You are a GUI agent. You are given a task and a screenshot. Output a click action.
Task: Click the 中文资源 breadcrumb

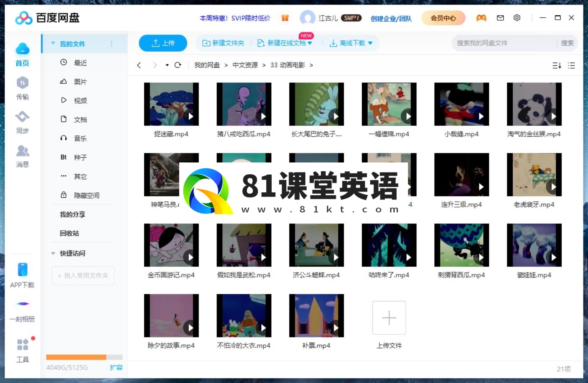tap(245, 65)
